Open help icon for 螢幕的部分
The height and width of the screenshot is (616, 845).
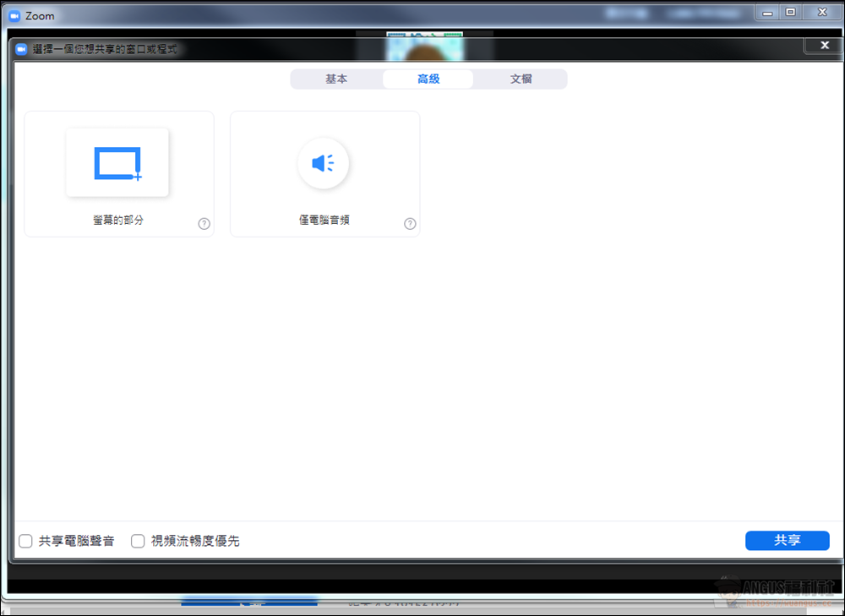(x=204, y=224)
